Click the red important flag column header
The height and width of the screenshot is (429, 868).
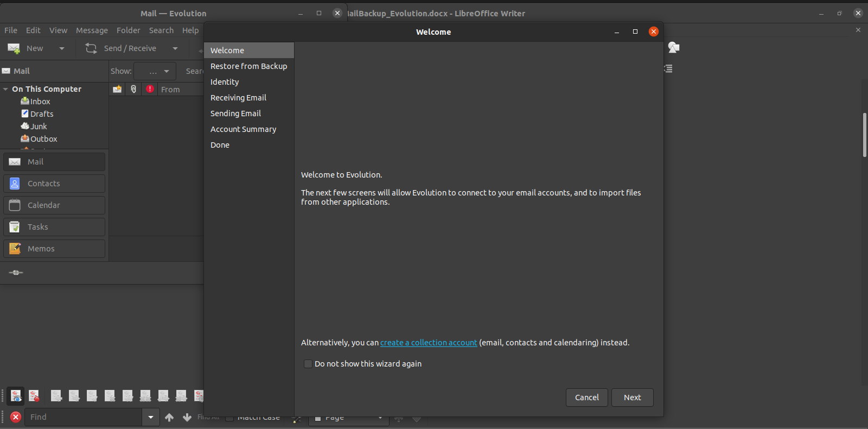tap(150, 89)
